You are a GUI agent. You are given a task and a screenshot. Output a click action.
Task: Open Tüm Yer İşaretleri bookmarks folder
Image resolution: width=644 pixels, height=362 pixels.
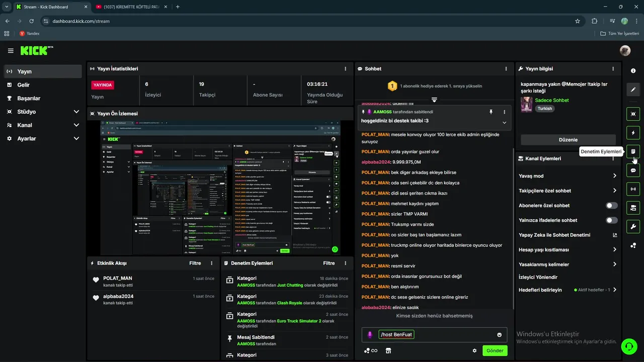pos(620,33)
